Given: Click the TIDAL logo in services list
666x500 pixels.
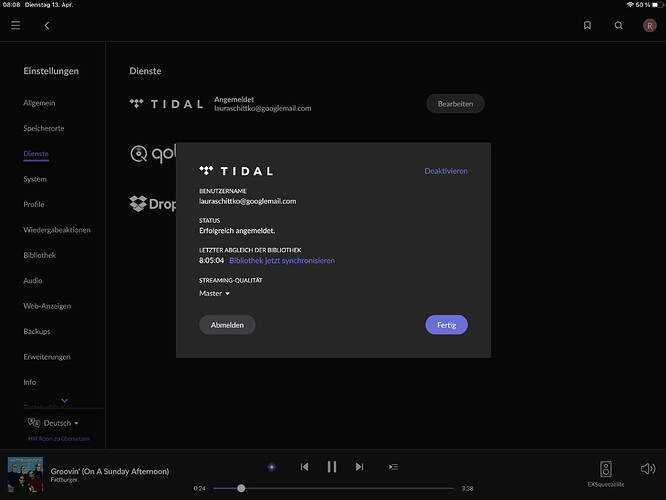Looking at the screenshot, I should coord(166,104).
